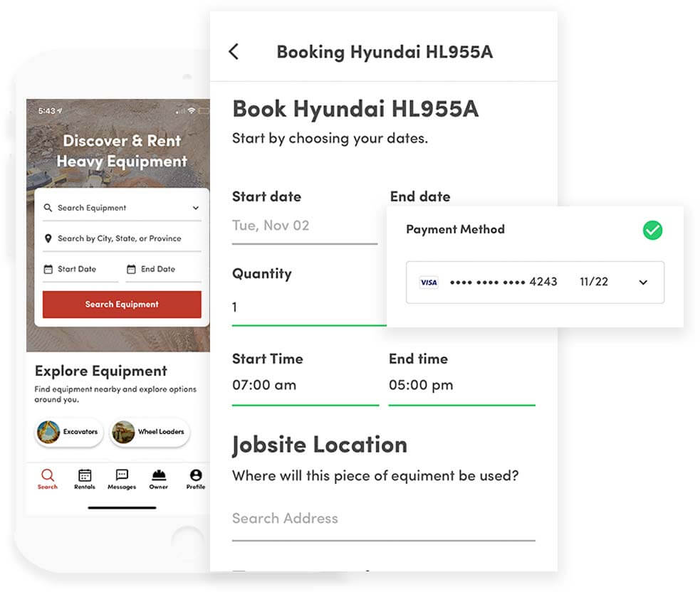Click the Booking Hyundai HL955A title
This screenshot has width=700, height=592.
tap(385, 52)
